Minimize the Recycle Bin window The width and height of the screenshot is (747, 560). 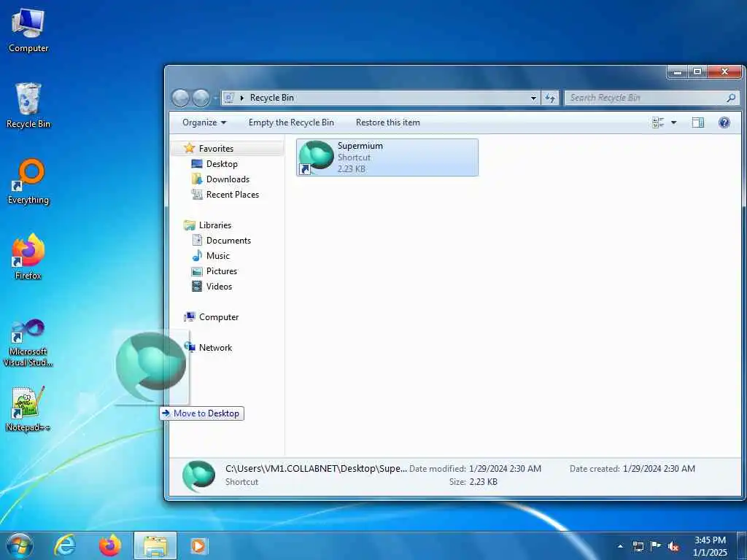[678, 72]
